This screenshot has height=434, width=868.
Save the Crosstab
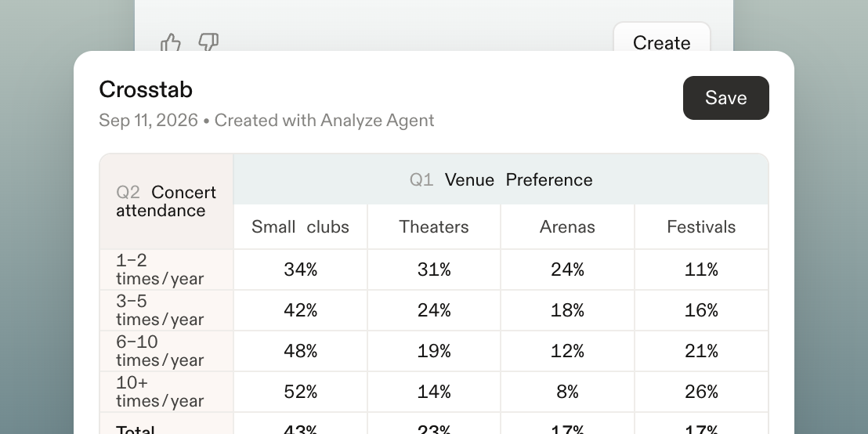(x=725, y=98)
